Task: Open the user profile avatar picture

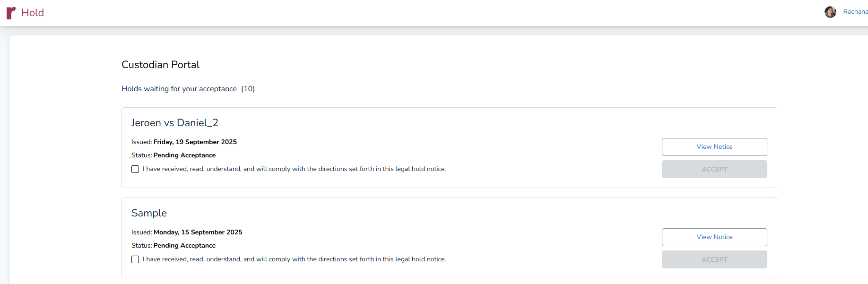Action: (830, 12)
